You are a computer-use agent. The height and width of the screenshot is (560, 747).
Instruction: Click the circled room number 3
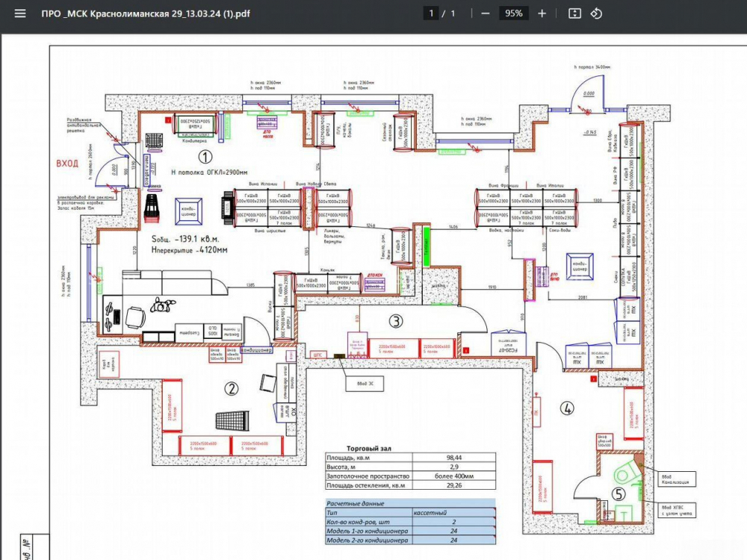tap(397, 321)
